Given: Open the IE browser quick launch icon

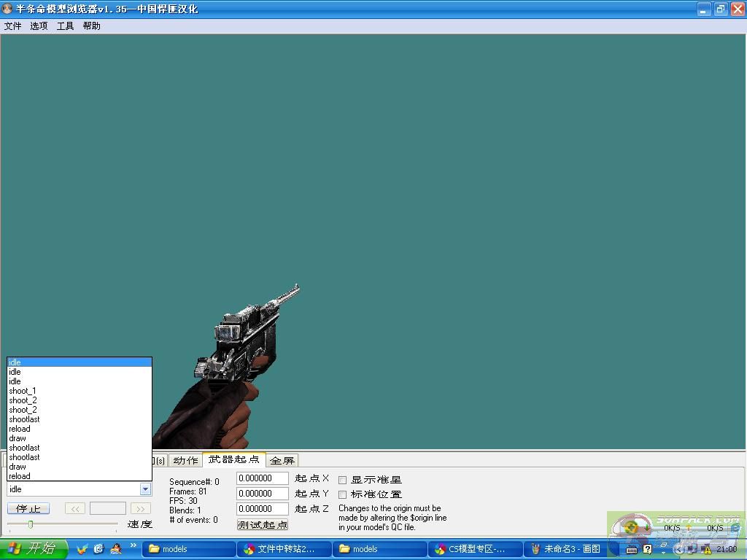Looking at the screenshot, I should coord(98,549).
